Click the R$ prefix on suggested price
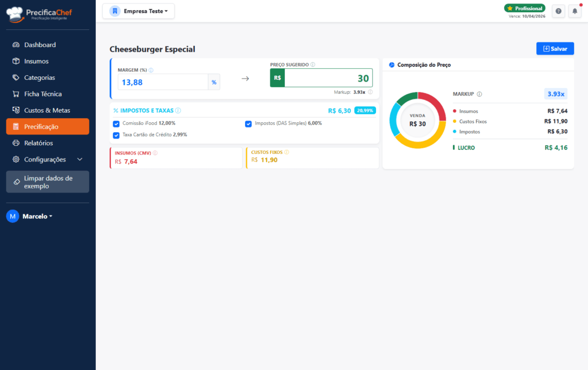 click(x=277, y=78)
